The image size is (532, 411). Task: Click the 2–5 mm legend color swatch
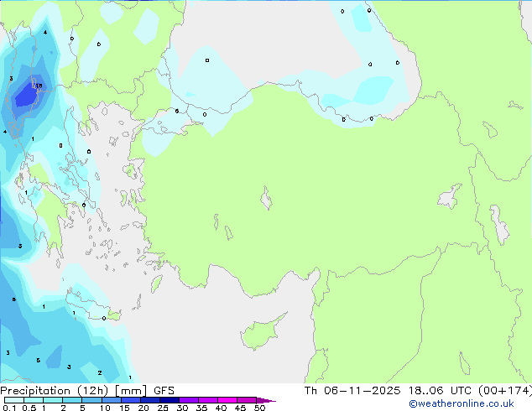[72, 400]
